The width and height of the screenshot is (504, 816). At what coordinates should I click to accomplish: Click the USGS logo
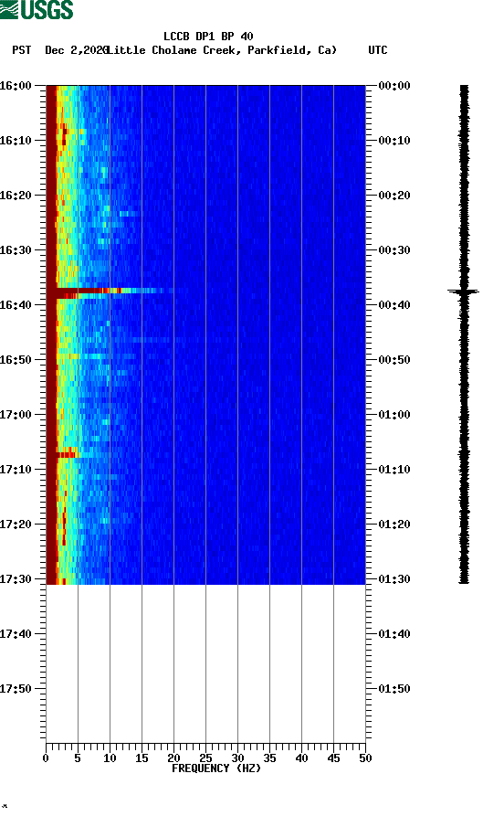click(37, 9)
